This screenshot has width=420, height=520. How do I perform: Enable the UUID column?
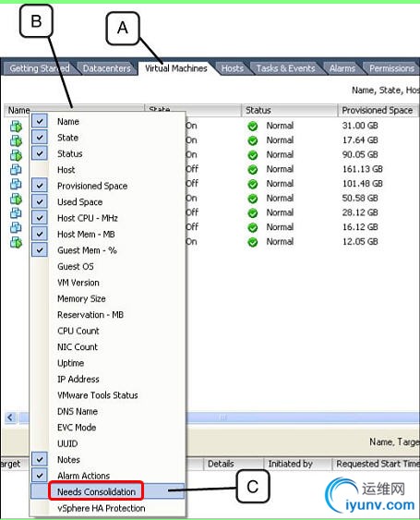point(108,443)
